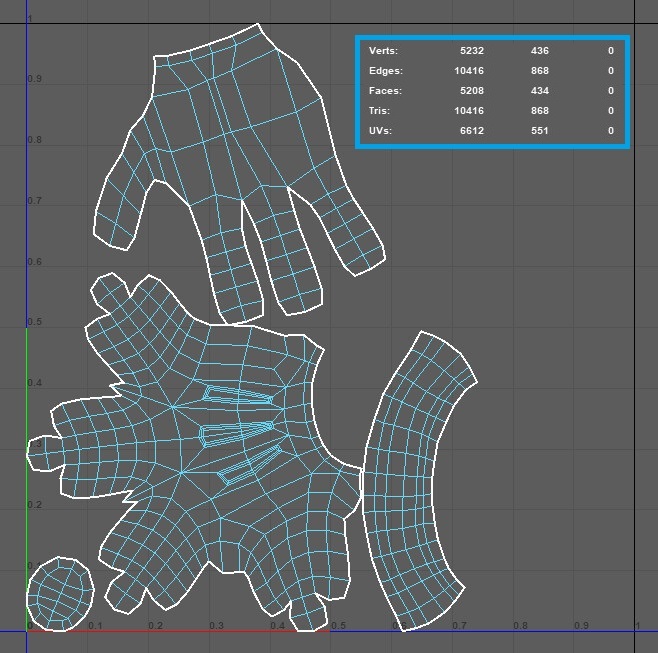Click the zero in the Edges row
This screenshot has height=653, width=658.
(611, 71)
